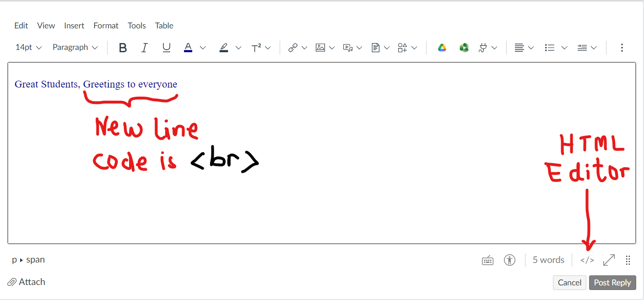Viewport: 644px width, 301px height.
Task: Open the text color dropdown
Action: point(203,47)
